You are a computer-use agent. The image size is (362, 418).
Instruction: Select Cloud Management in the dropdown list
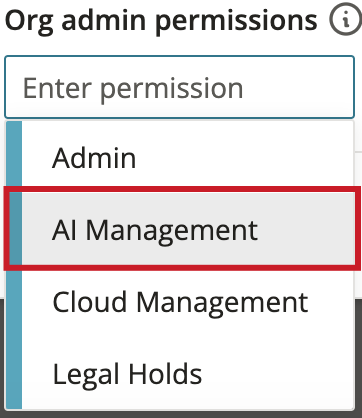coord(180,302)
